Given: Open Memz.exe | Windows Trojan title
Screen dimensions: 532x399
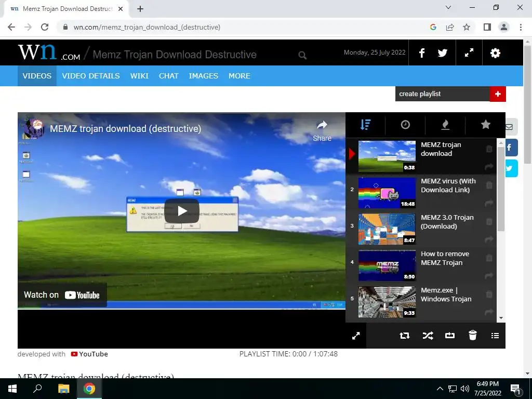Looking at the screenshot, I should pyautogui.click(x=446, y=295).
